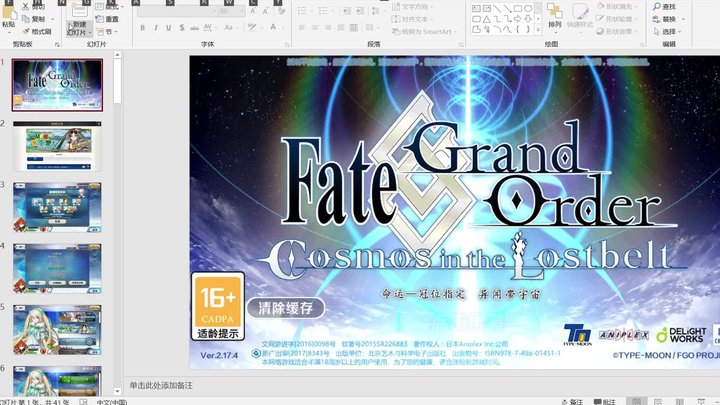720x405 pixels.
Task: Click the Find (查找) button
Action: pyautogui.click(x=664, y=6)
